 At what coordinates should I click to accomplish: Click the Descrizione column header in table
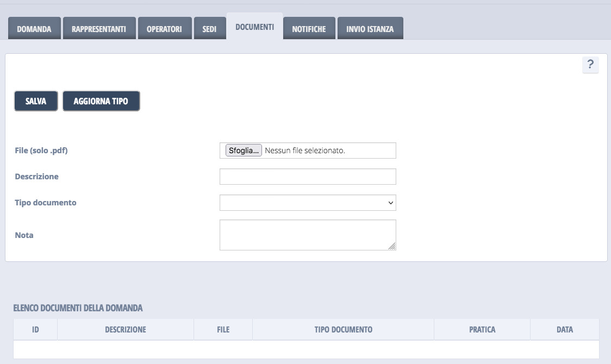click(125, 330)
